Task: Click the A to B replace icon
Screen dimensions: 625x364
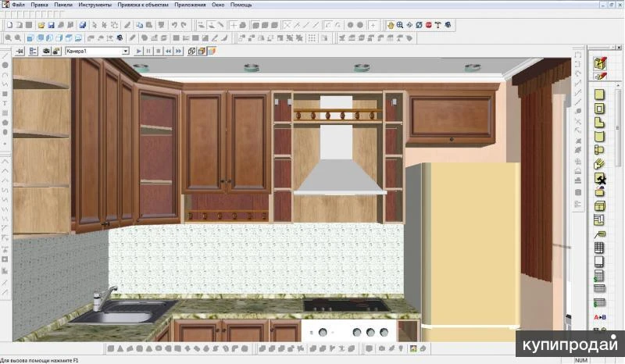Action: pyautogui.click(x=599, y=317)
